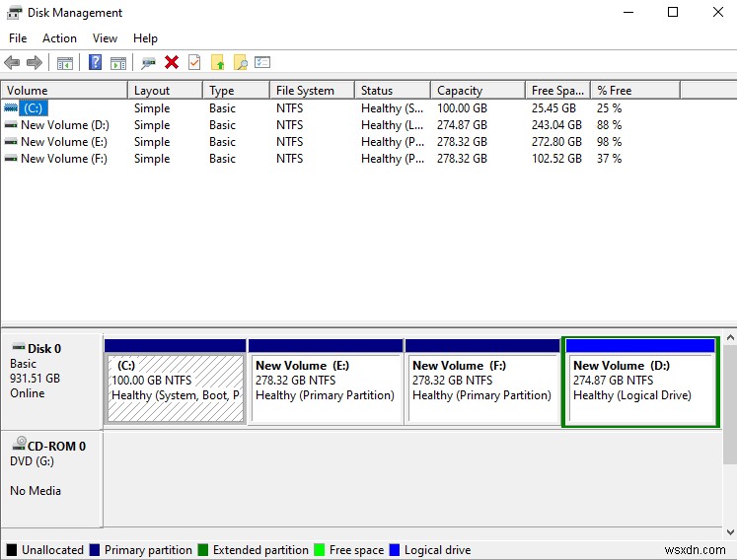Sort by the % Free column header
This screenshot has height=560, width=737.
pyautogui.click(x=635, y=90)
